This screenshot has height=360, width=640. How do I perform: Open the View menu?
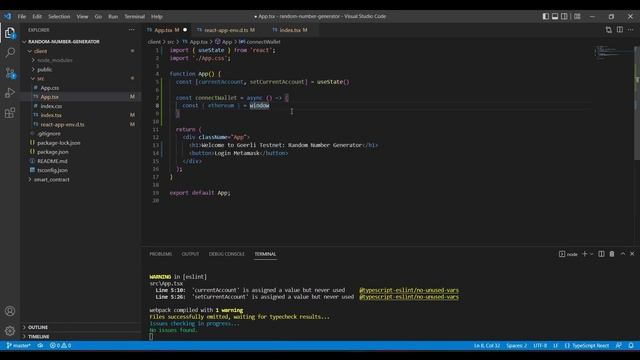point(82,16)
